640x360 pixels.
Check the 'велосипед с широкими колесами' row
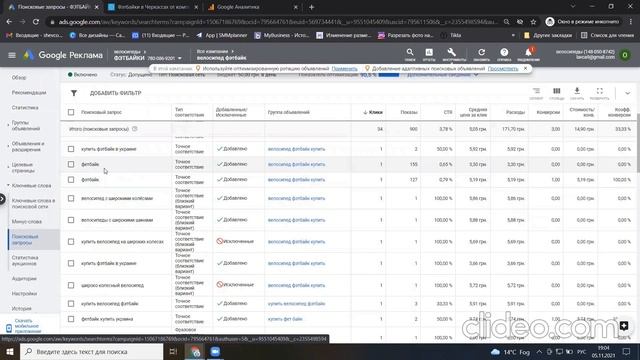click(71, 198)
